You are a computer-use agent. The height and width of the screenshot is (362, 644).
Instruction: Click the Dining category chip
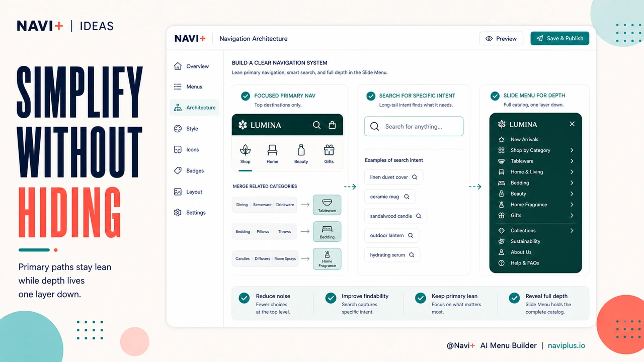click(x=242, y=205)
